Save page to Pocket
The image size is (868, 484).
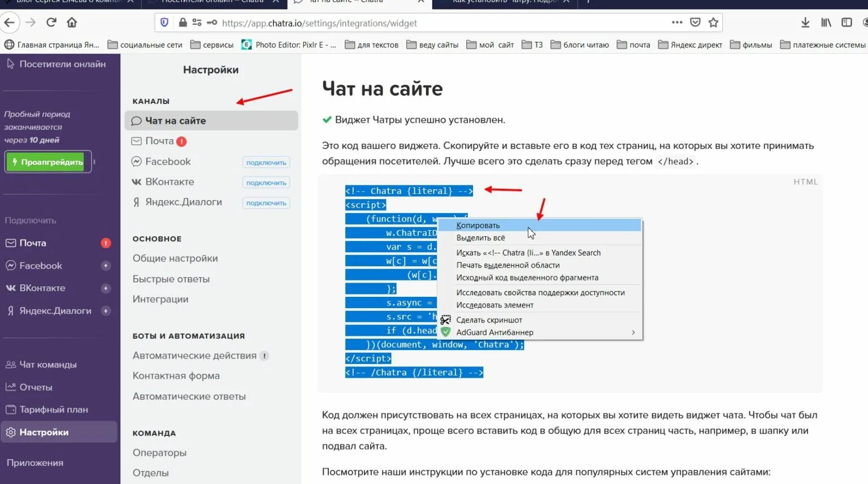696,23
